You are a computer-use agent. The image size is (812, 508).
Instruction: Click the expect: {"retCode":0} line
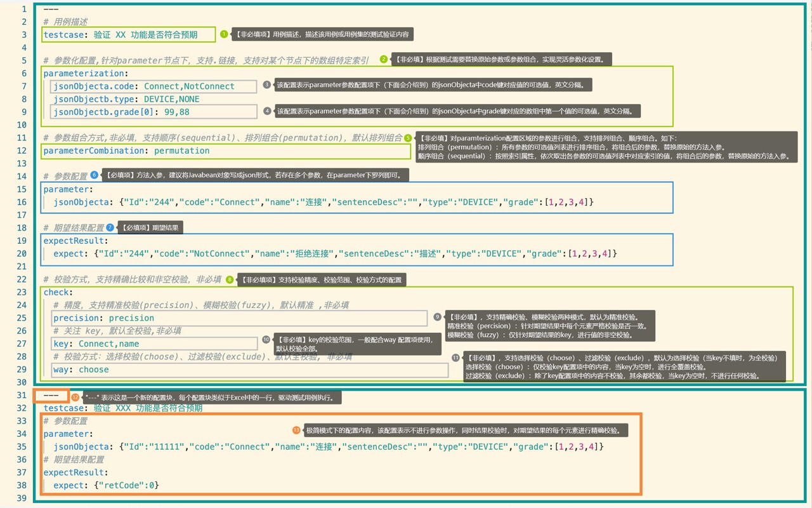(106, 485)
